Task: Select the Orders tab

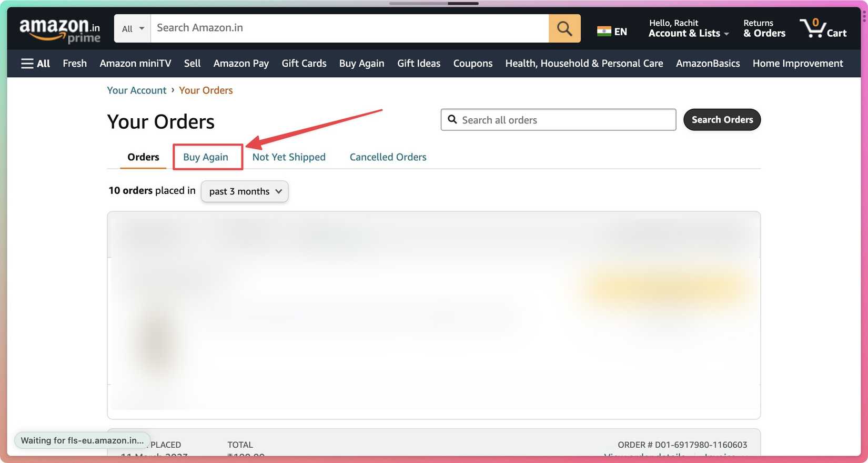Action: click(143, 157)
